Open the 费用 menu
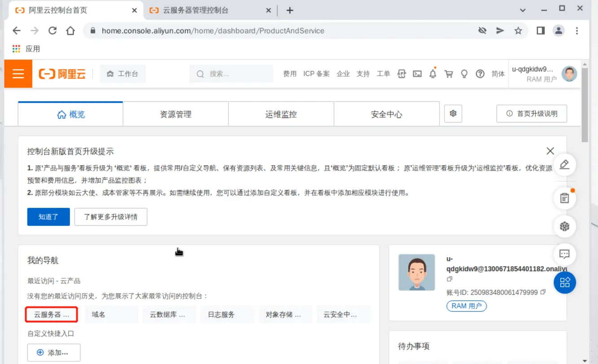Screen dimensions: 598x364 click(290, 74)
